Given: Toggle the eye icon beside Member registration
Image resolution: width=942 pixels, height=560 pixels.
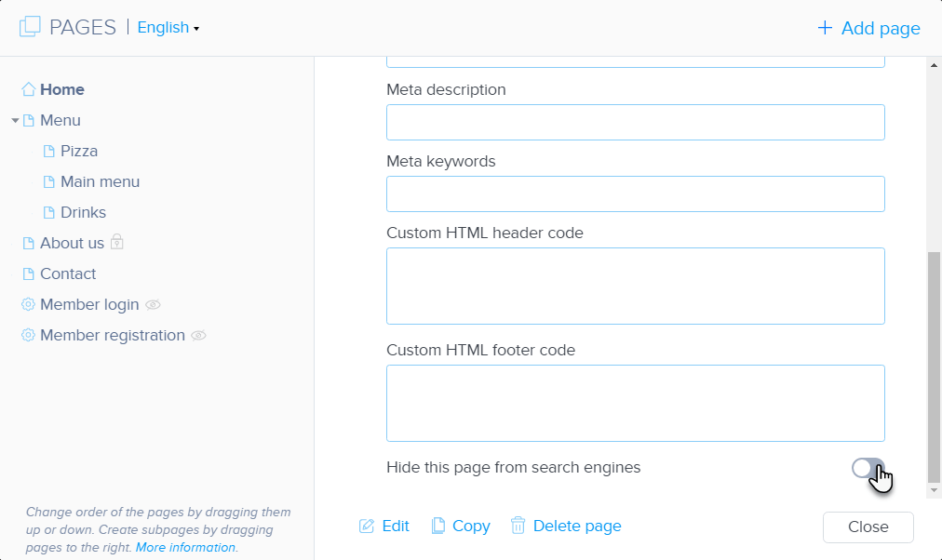Looking at the screenshot, I should pyautogui.click(x=198, y=335).
